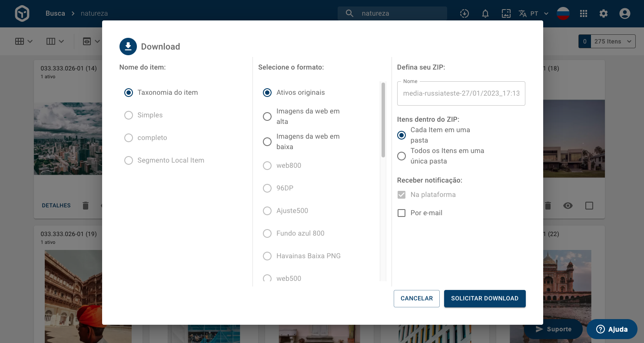Viewport: 644px width, 343px height.
Task: Click the natureza search field
Action: point(392,13)
